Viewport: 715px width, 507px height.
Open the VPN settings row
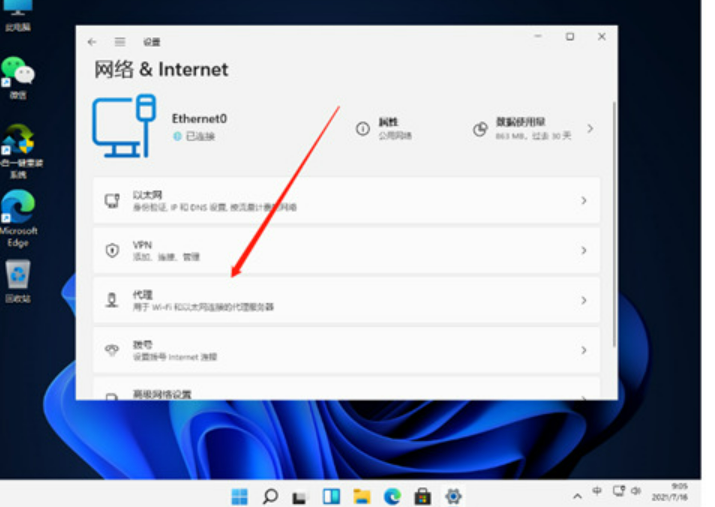tap(347, 250)
